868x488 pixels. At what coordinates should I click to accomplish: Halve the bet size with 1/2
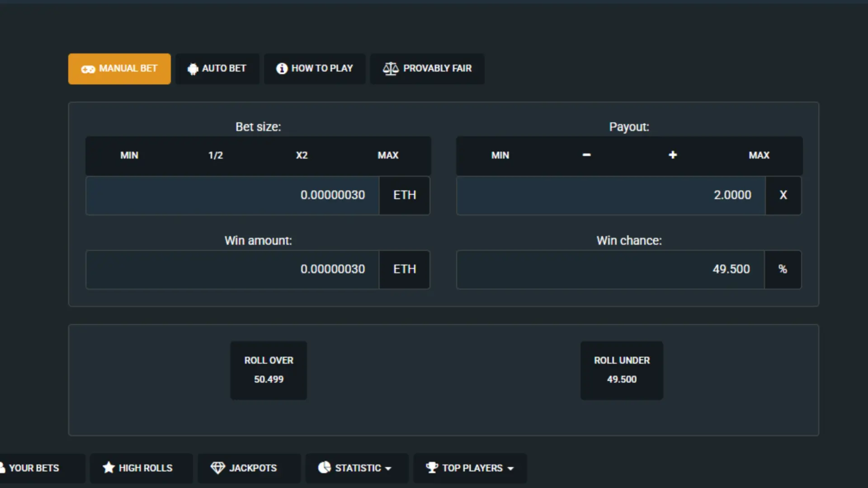click(x=216, y=155)
